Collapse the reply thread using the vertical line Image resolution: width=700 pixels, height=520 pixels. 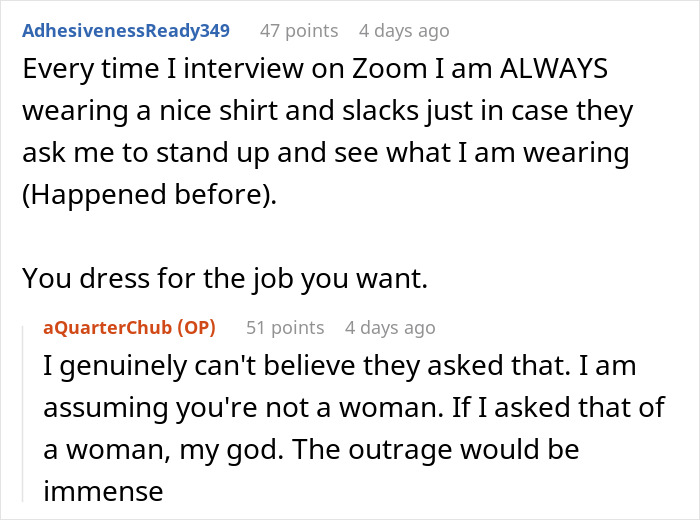(x=23, y=414)
